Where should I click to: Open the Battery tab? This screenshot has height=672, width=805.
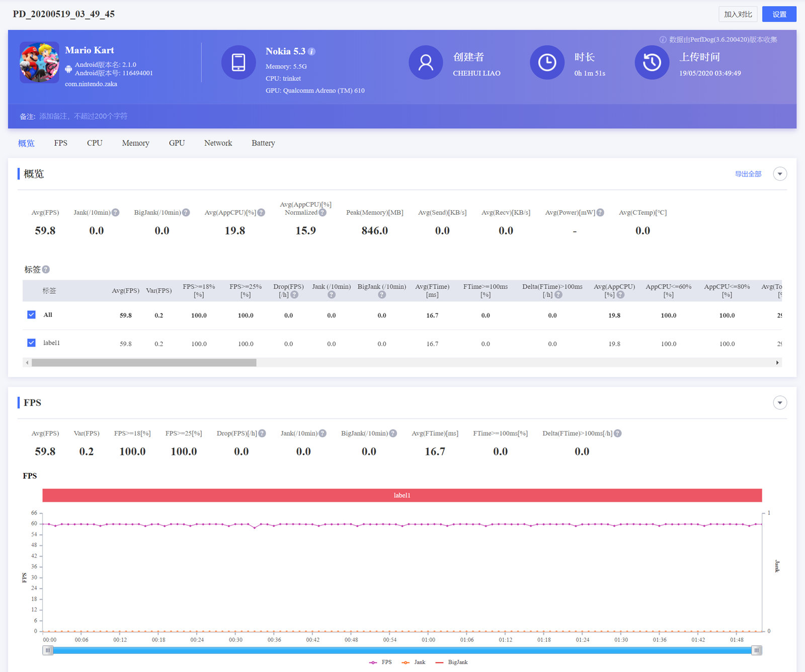pyautogui.click(x=263, y=143)
